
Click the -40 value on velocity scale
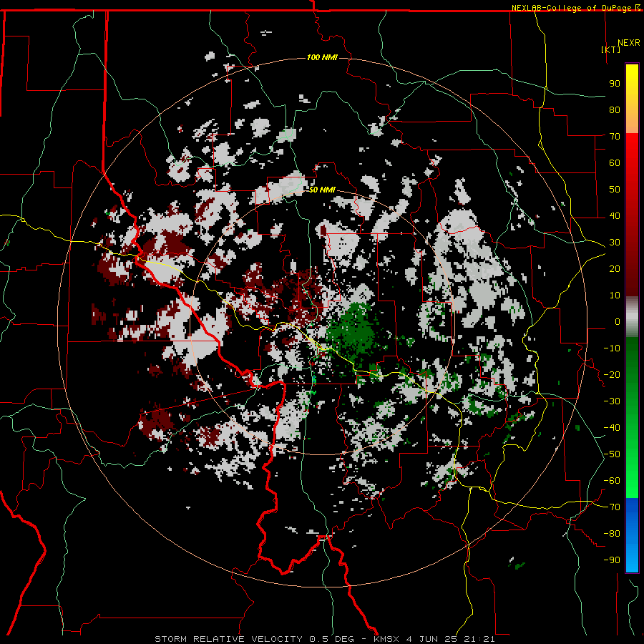click(x=612, y=428)
